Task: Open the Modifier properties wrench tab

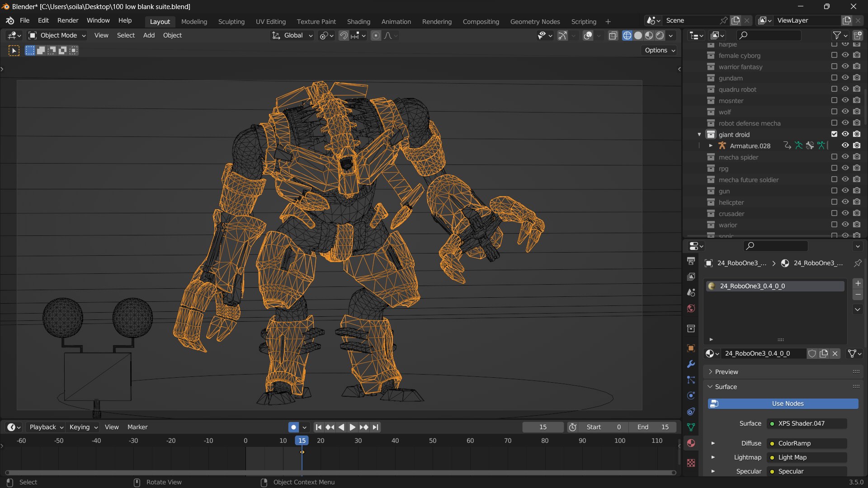Action: 691,364
